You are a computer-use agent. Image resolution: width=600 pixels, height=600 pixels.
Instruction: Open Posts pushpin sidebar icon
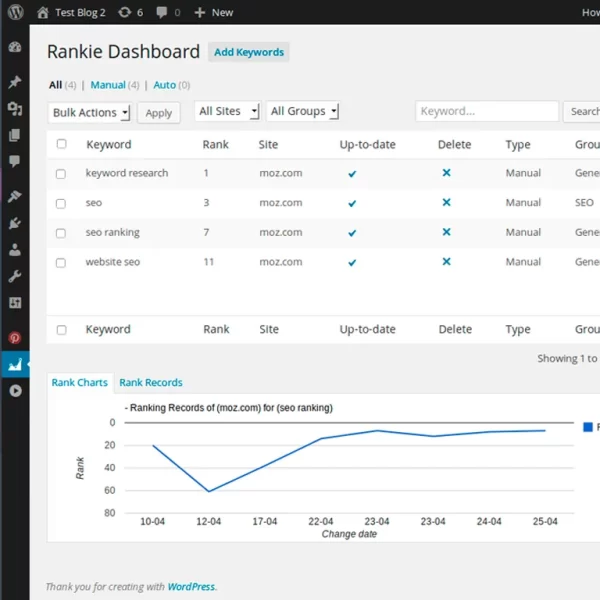click(15, 82)
